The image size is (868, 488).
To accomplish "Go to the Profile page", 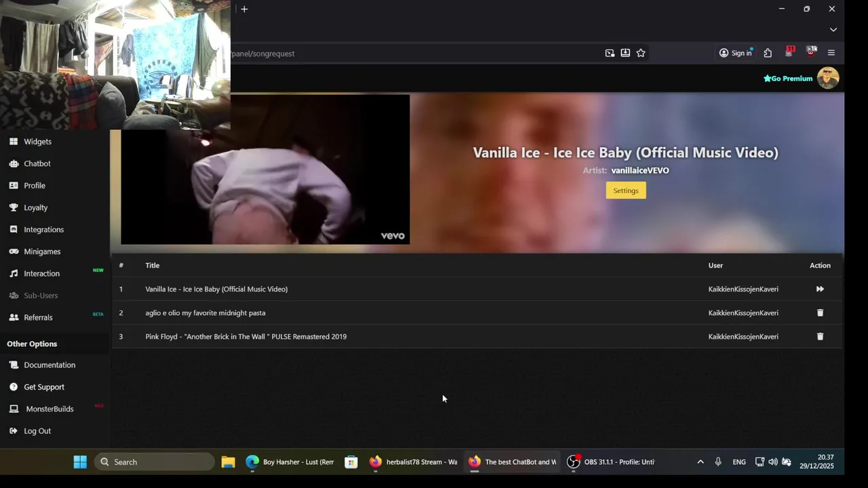I will [x=35, y=186].
